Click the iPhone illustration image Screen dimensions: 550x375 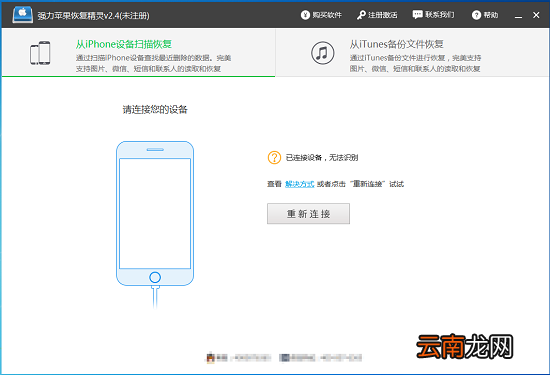pos(155,225)
